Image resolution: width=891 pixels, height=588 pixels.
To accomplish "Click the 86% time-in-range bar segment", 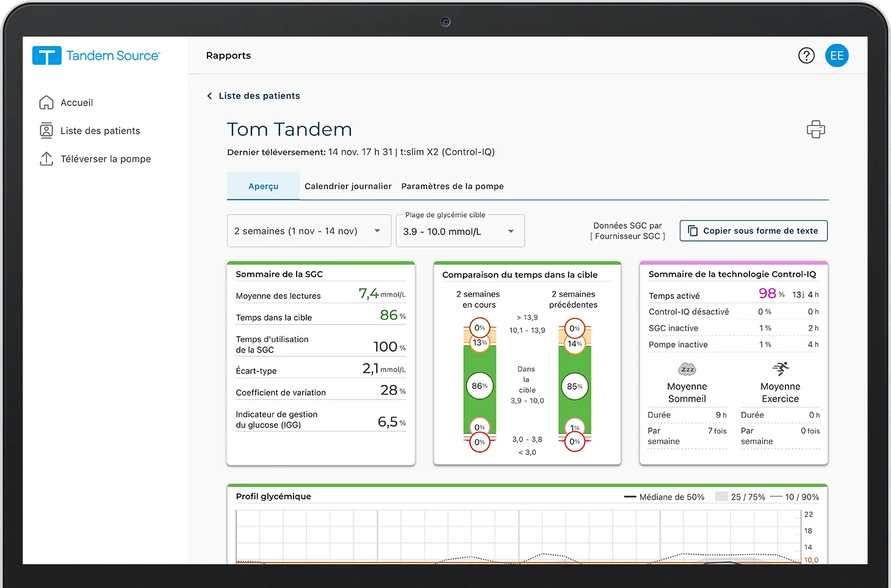I will click(x=480, y=385).
